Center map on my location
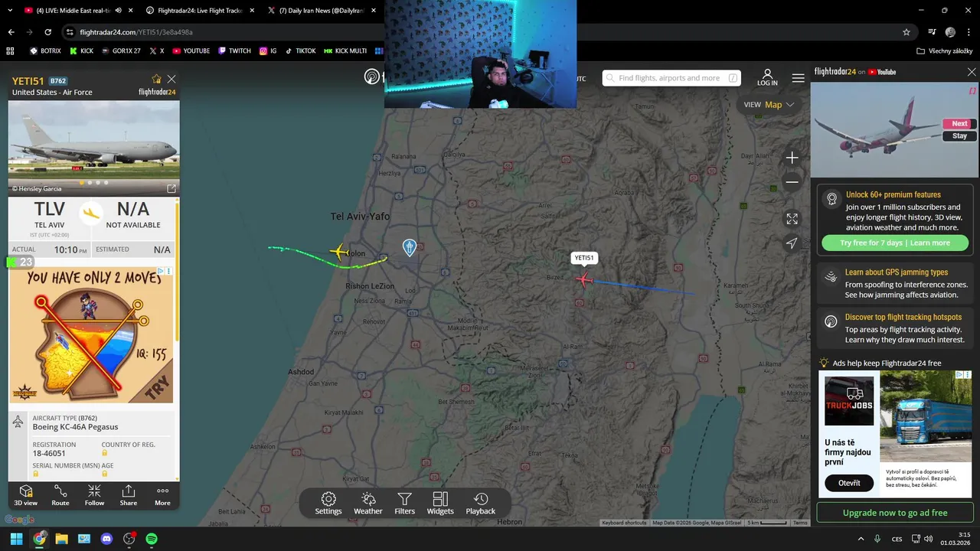 click(x=792, y=243)
